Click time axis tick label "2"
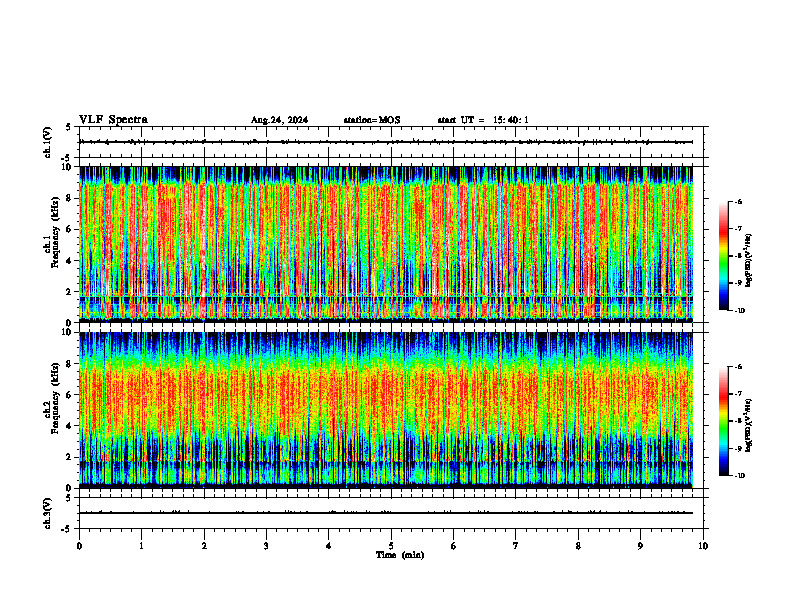The height and width of the screenshot is (612, 792). 204,546
